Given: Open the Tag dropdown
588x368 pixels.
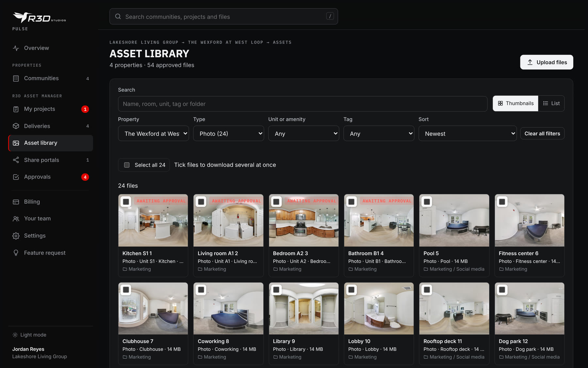Looking at the screenshot, I should click(379, 133).
